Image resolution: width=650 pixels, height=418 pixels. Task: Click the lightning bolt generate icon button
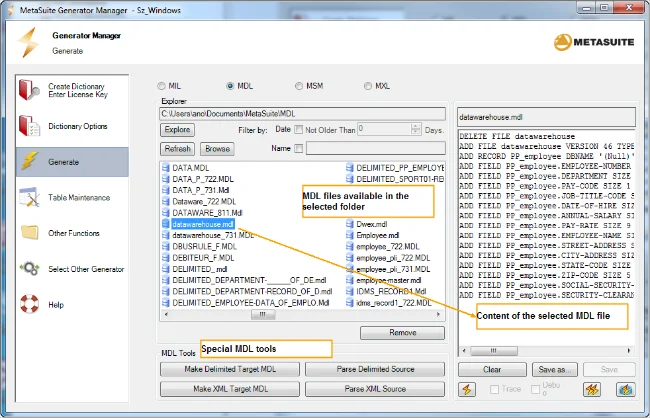(467, 389)
